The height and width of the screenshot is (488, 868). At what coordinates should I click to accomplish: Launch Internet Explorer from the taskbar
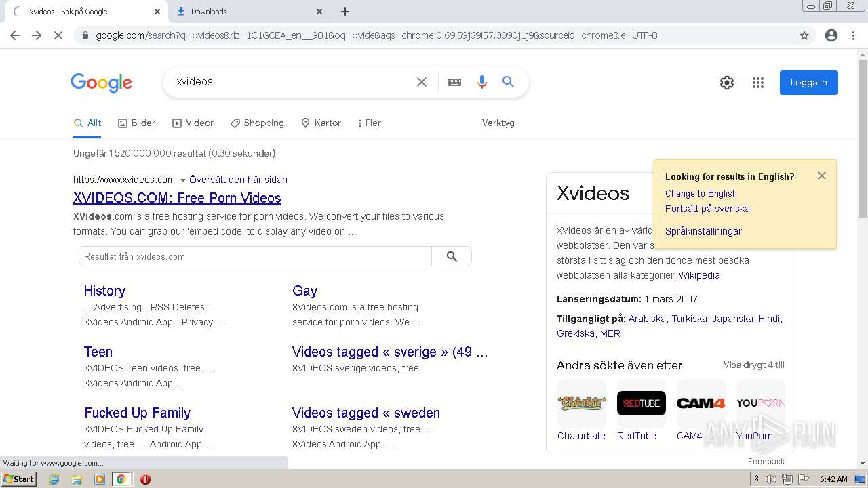point(54,479)
